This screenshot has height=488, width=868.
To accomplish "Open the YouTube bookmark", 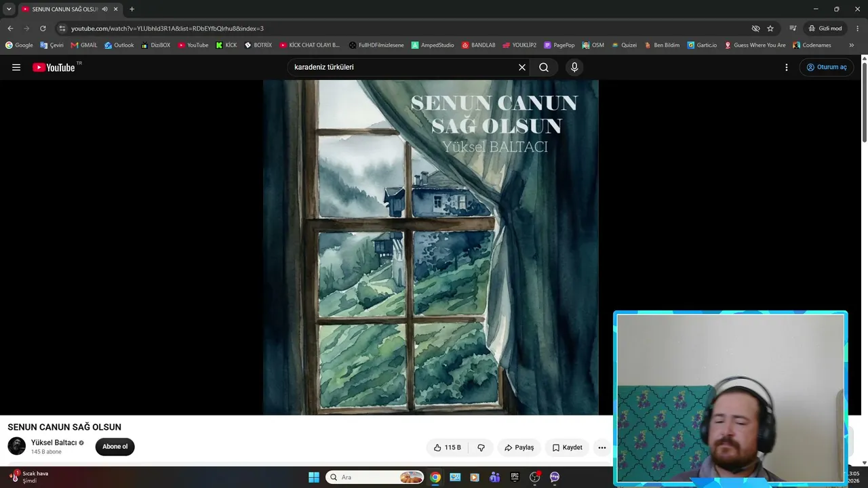I will coord(193,45).
